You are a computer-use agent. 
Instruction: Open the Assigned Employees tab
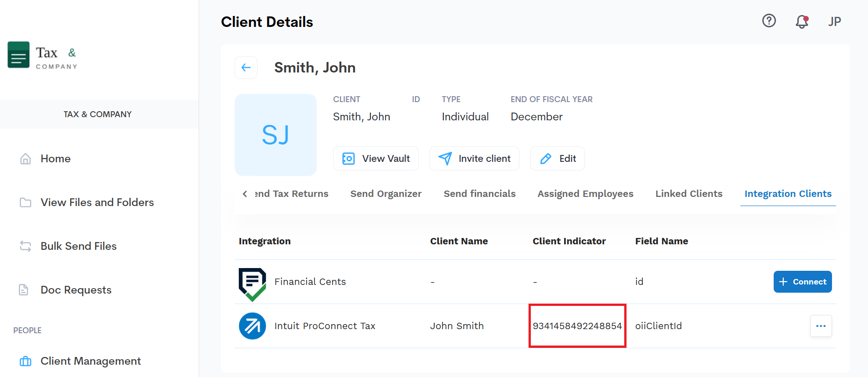tap(586, 194)
